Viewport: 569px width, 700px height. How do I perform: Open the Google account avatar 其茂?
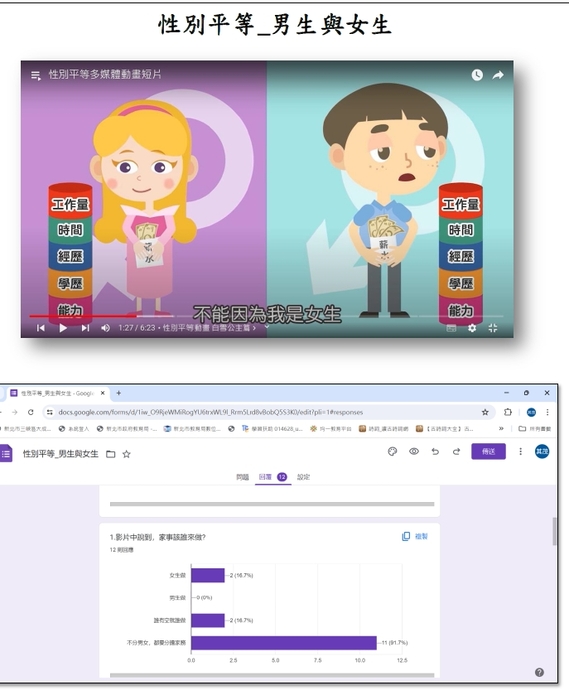pos(542,452)
